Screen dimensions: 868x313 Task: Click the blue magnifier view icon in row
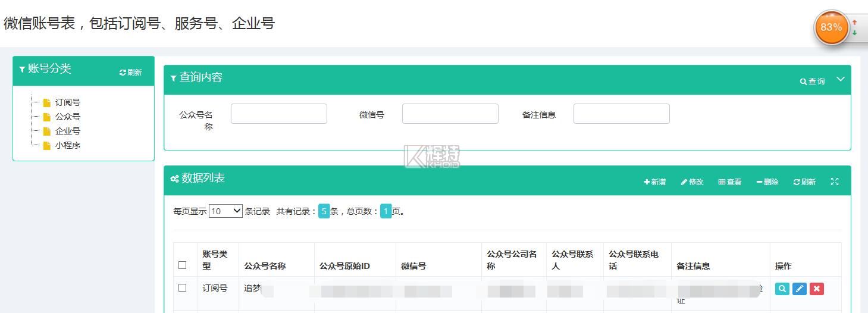782,289
